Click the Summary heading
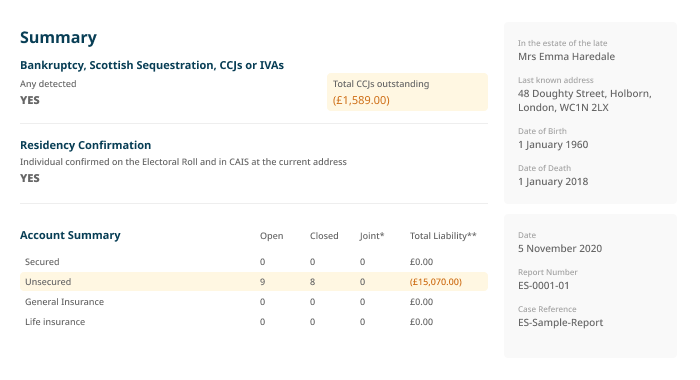Screen dimensions: 700x380 58,38
